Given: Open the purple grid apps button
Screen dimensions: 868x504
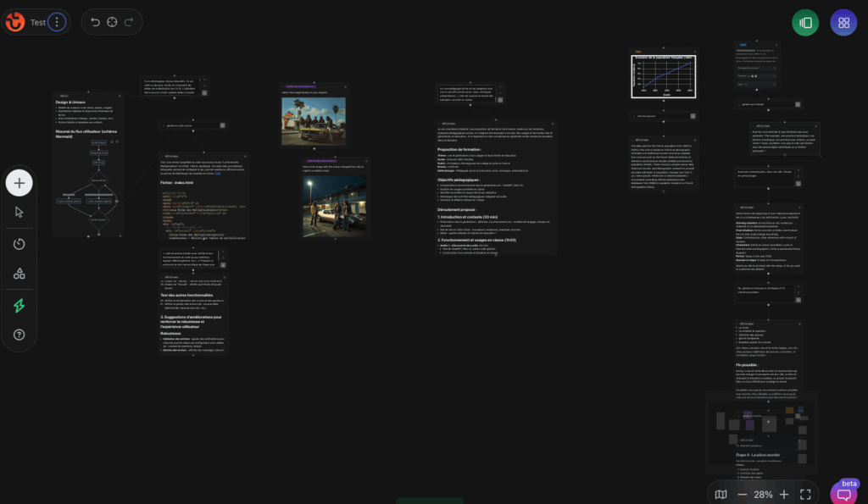Looking at the screenshot, I should pos(843,23).
